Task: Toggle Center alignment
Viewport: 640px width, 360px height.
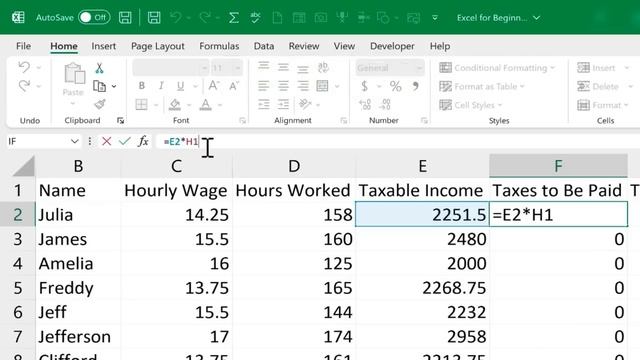Action: pyautogui.click(x=283, y=86)
